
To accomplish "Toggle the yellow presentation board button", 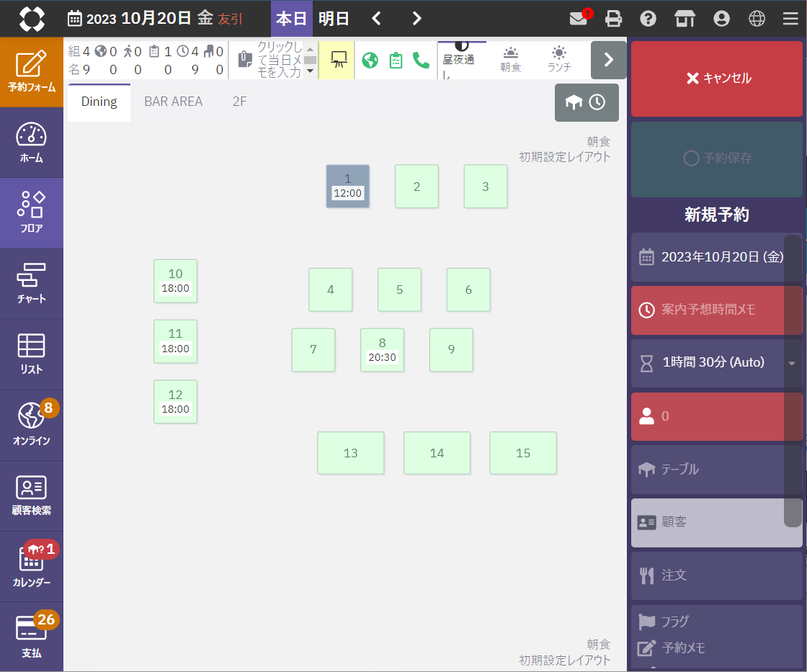I will 336,61.
